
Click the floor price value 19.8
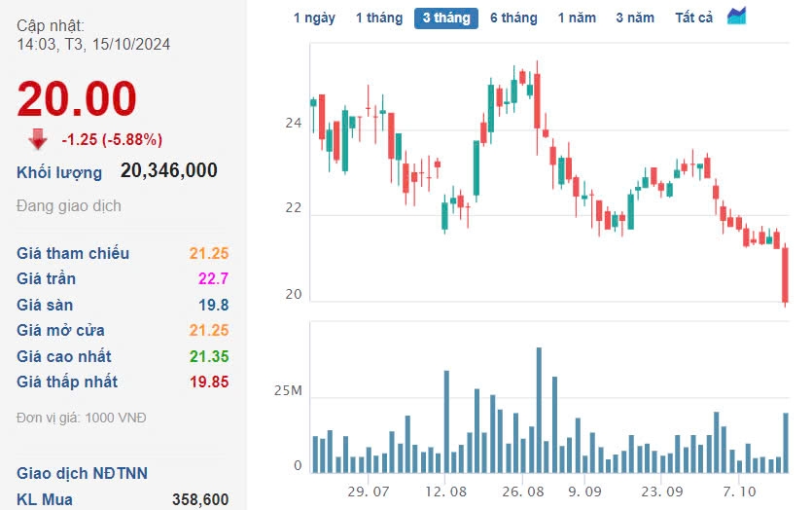[x=214, y=305]
